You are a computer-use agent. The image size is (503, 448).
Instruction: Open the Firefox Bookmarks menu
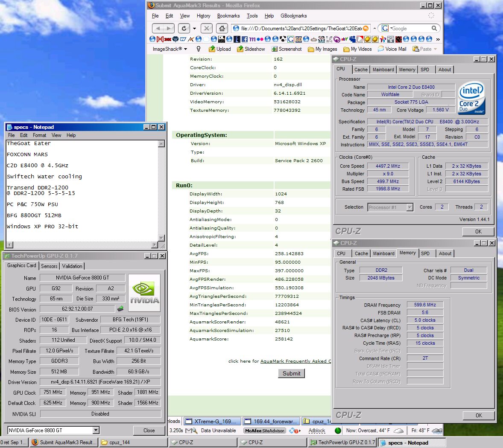[x=228, y=16]
